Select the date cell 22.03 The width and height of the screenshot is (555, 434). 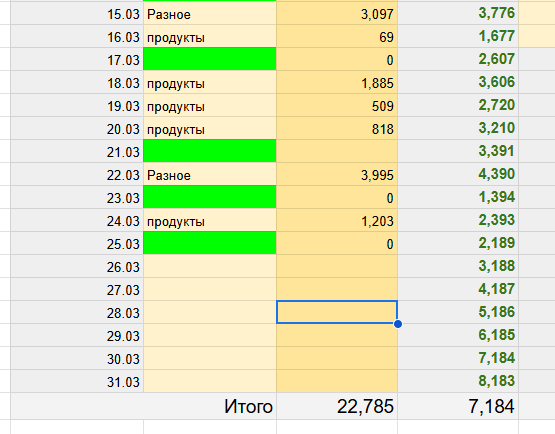[x=77, y=175]
